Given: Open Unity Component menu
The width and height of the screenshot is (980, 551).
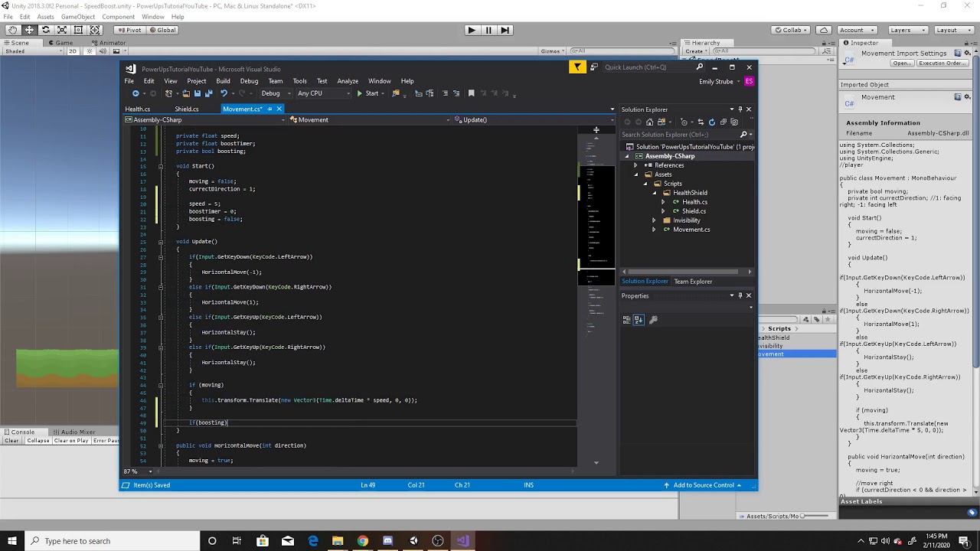Looking at the screenshot, I should [x=118, y=17].
